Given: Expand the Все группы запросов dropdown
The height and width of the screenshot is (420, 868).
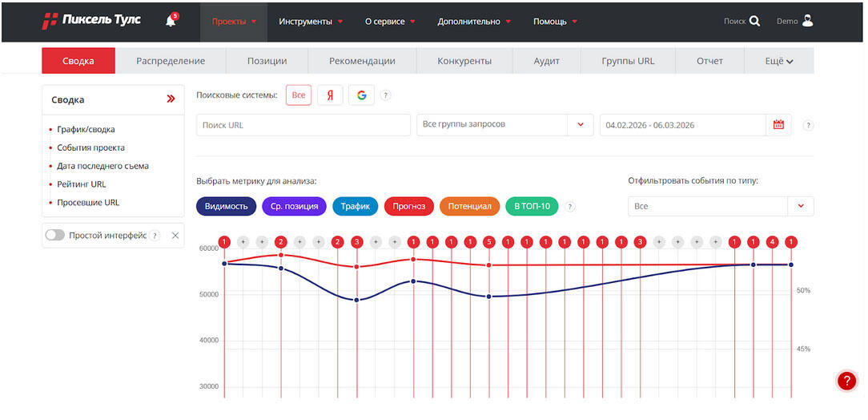Looking at the screenshot, I should point(580,125).
